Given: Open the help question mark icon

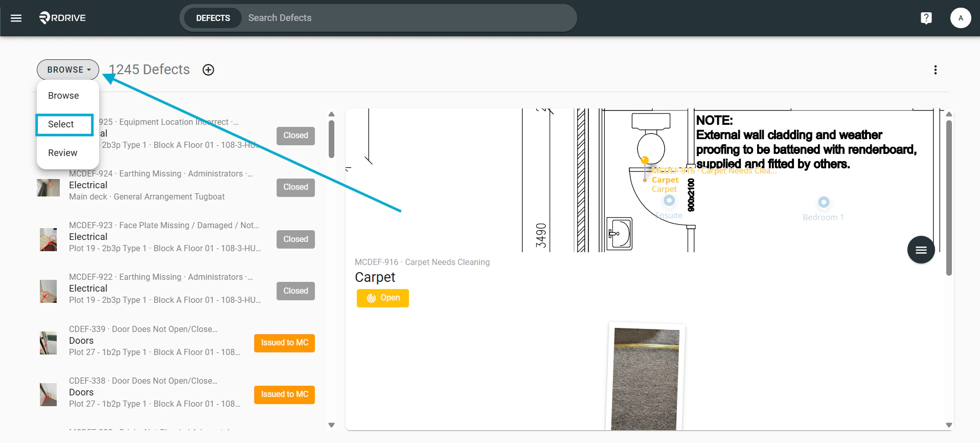Looking at the screenshot, I should (x=926, y=18).
